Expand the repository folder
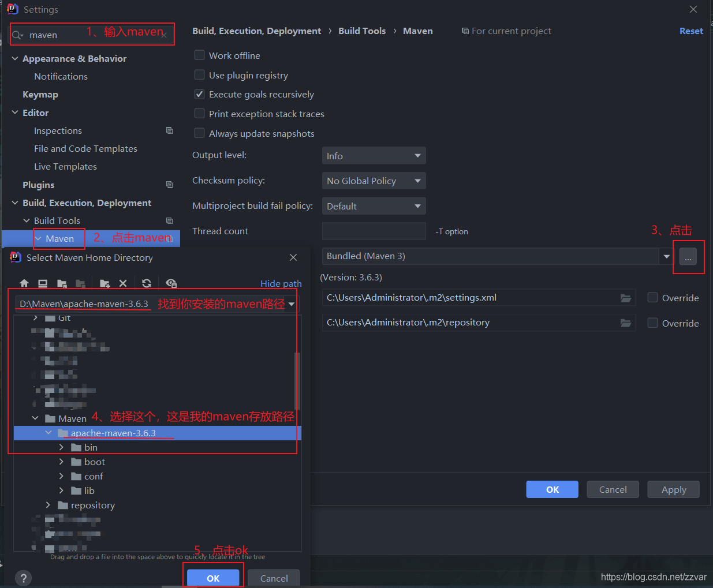 click(48, 505)
